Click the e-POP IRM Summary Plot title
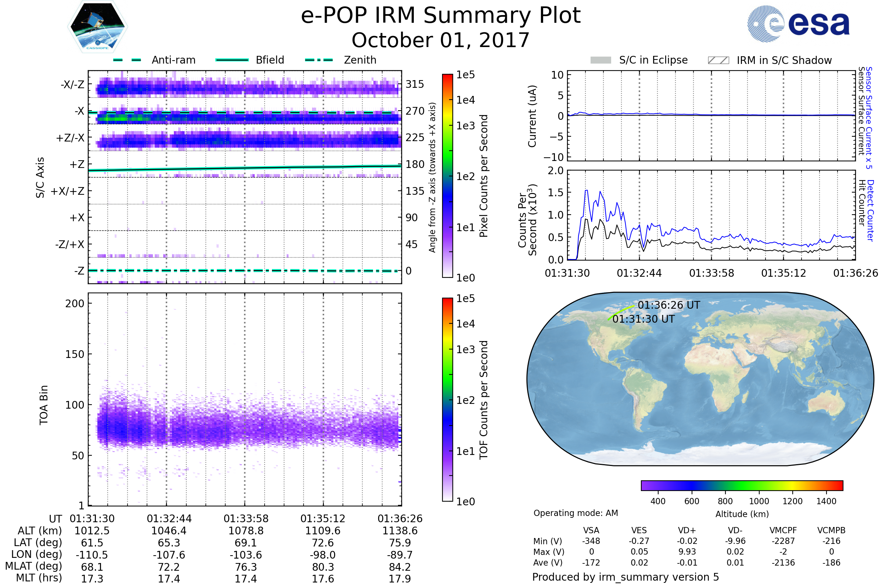This screenshot has height=588, width=882. tap(441, 16)
